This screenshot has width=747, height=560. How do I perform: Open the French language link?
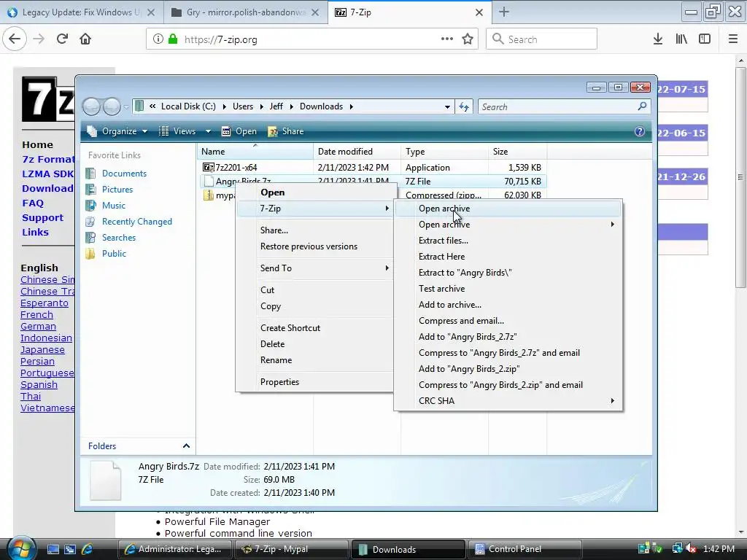point(36,315)
